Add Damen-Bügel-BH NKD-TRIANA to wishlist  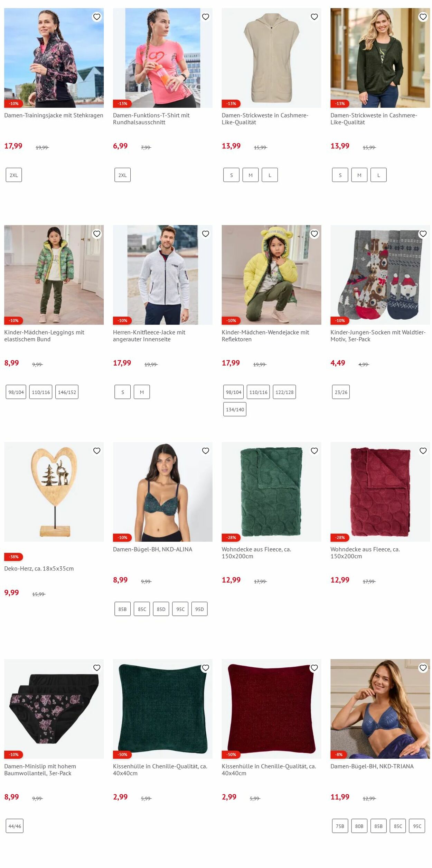(423, 667)
